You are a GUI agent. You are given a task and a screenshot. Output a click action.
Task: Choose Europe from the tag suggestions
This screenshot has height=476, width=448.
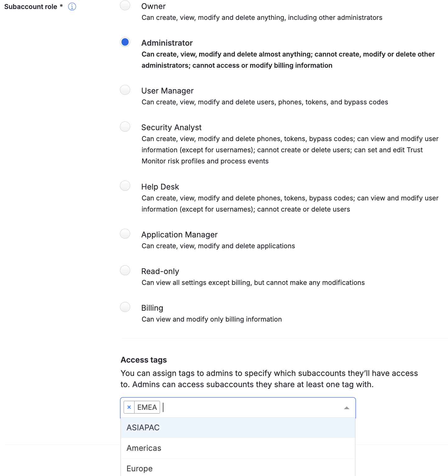tap(139, 469)
